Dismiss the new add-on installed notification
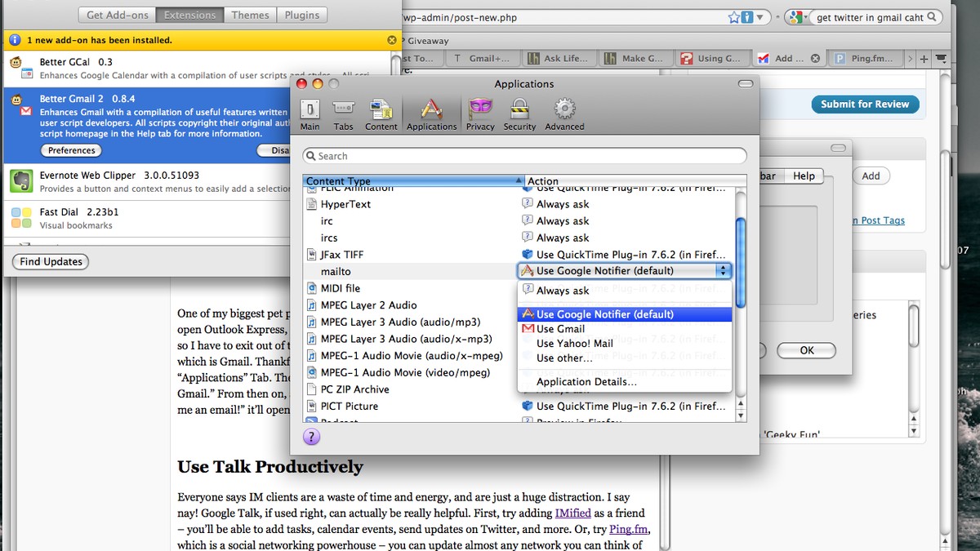Viewport: 980px width, 551px height. point(393,39)
